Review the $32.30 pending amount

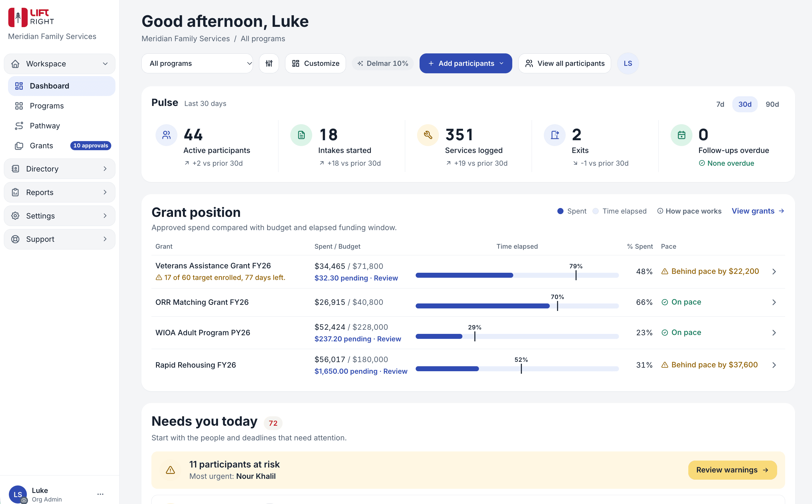coord(356,278)
